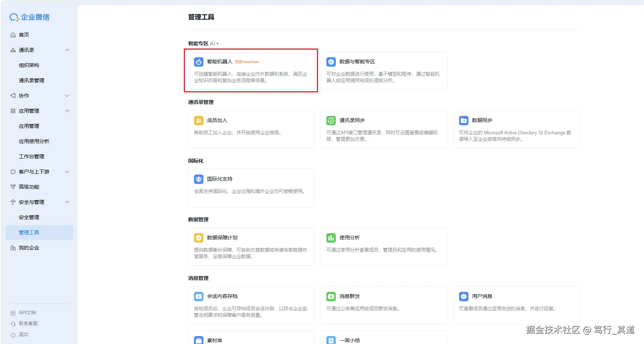Select the 数据同步 folder icon
The image size is (644, 344).
click(x=464, y=120)
